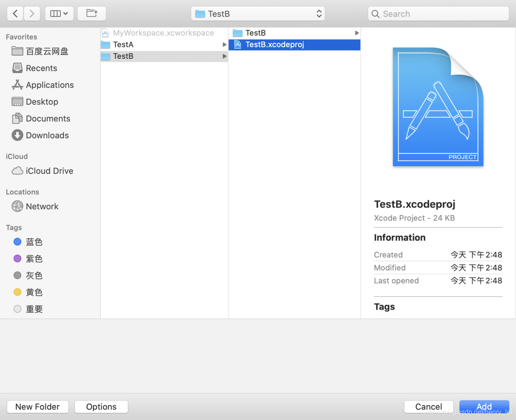Click Add to confirm selection
The height and width of the screenshot is (420, 516).
coord(484,407)
